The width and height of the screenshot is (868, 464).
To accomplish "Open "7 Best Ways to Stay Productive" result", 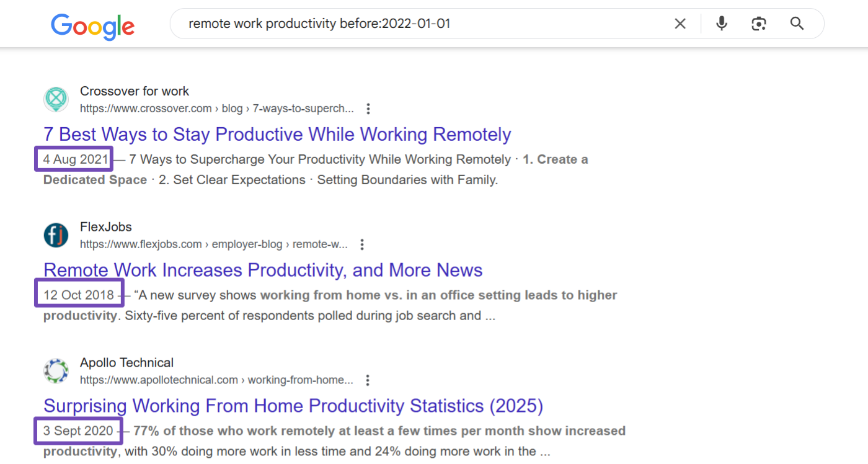I will tap(277, 135).
